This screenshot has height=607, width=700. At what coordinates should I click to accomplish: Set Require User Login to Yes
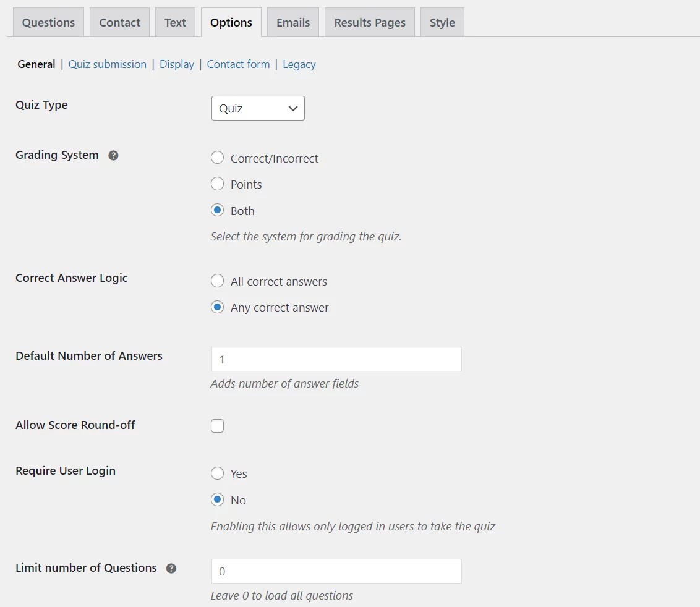(x=217, y=473)
